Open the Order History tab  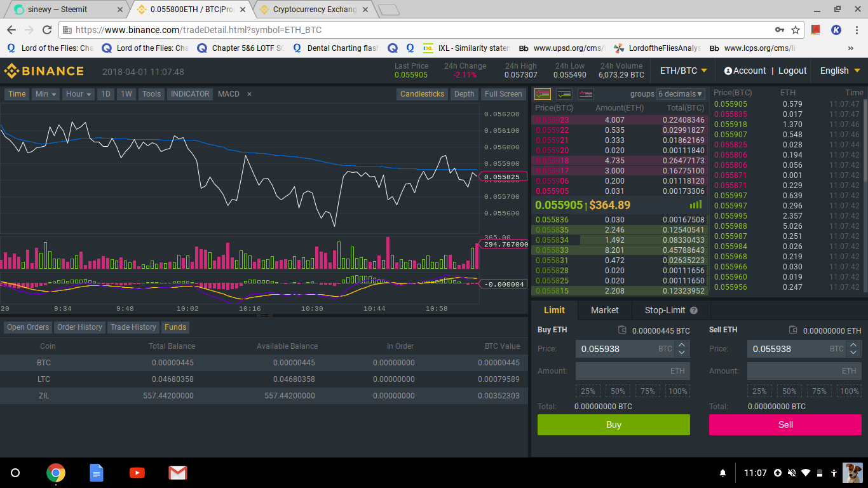(x=79, y=327)
